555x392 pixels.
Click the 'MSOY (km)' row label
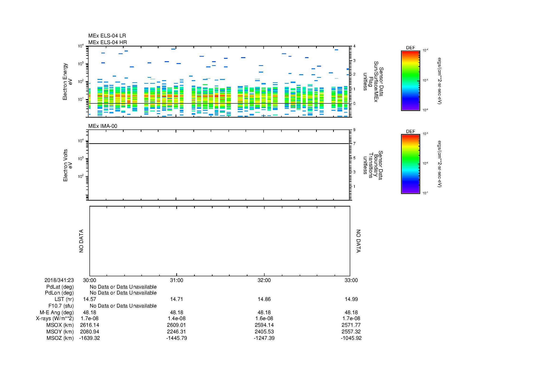point(60,332)
